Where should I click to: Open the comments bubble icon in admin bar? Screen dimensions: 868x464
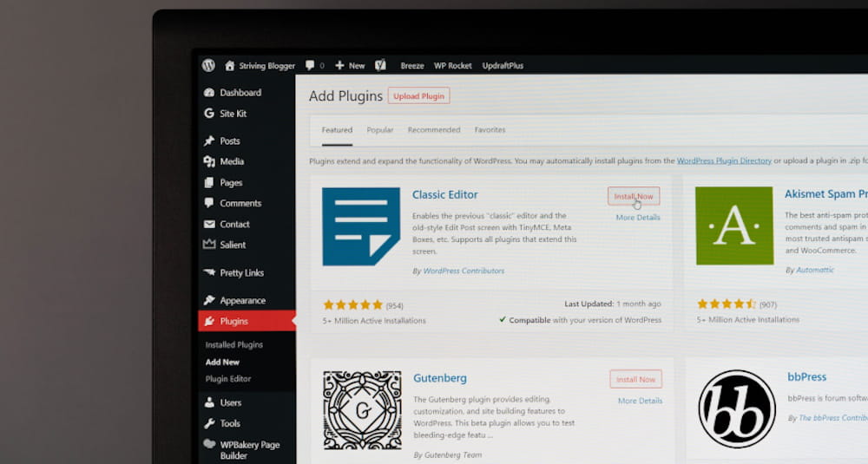point(312,65)
